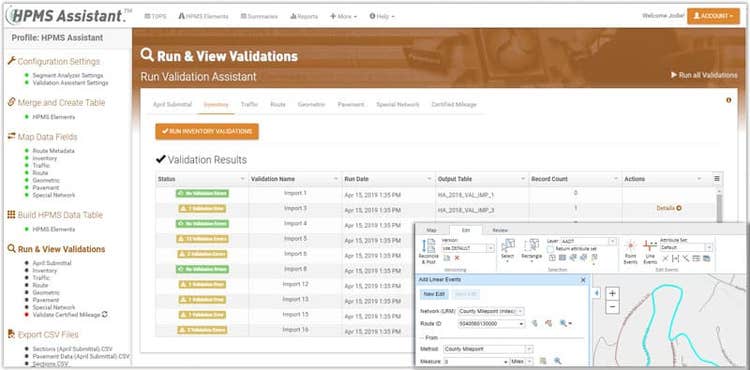Viewport: 750px width, 370px height.
Task: Click last icon in Edit Events group
Action: pos(706,259)
